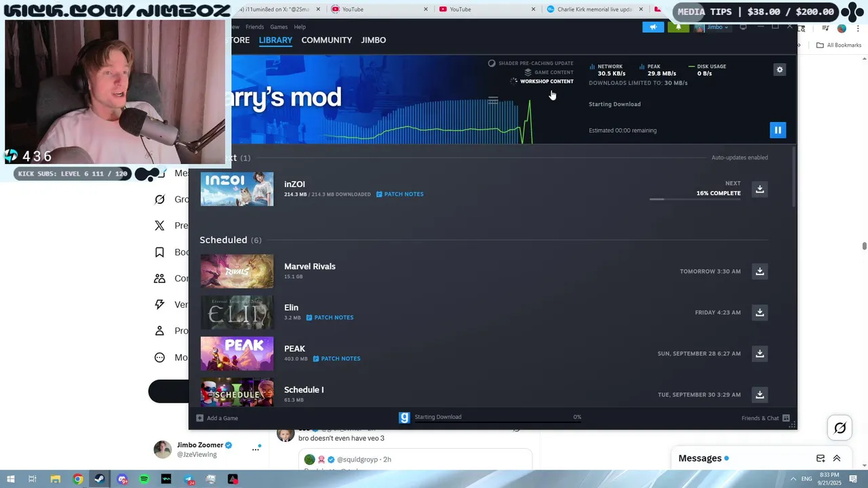This screenshot has height=488, width=868.
Task: Open Windows Start menu
Action: tap(10, 479)
